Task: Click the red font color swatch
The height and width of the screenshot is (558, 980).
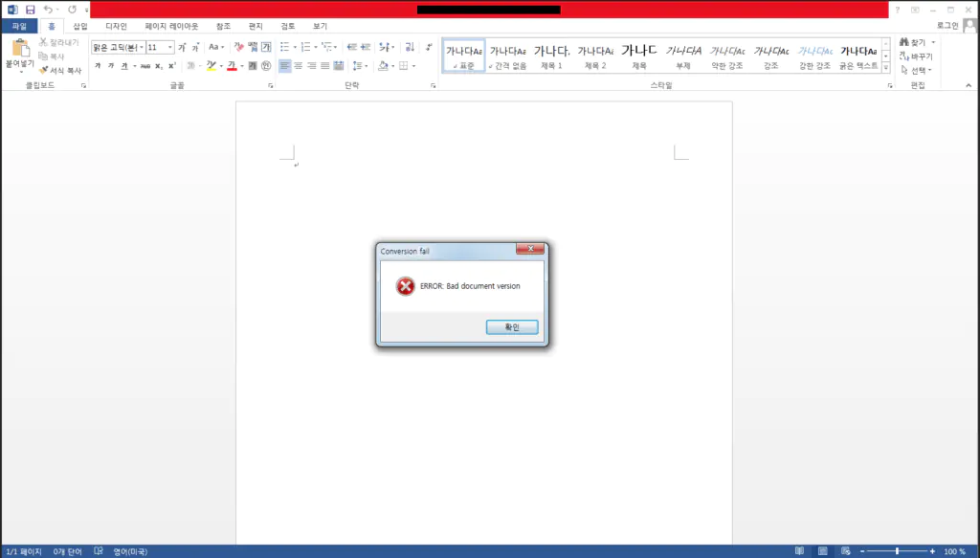Action: pos(232,66)
